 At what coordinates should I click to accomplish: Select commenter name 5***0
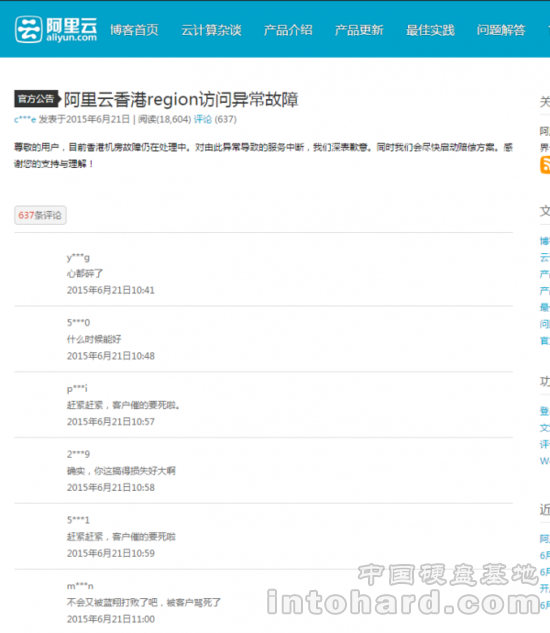(78, 323)
